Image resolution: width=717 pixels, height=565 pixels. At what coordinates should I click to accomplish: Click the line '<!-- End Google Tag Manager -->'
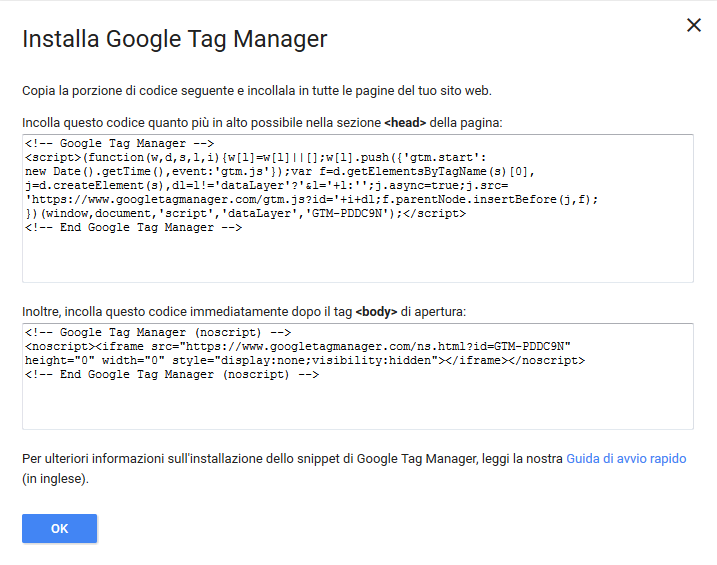134,228
